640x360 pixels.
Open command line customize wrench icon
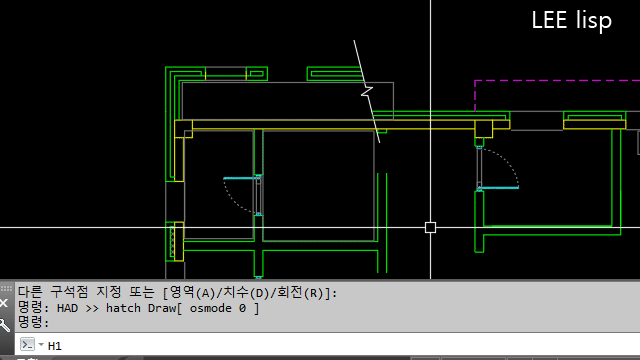point(4,325)
